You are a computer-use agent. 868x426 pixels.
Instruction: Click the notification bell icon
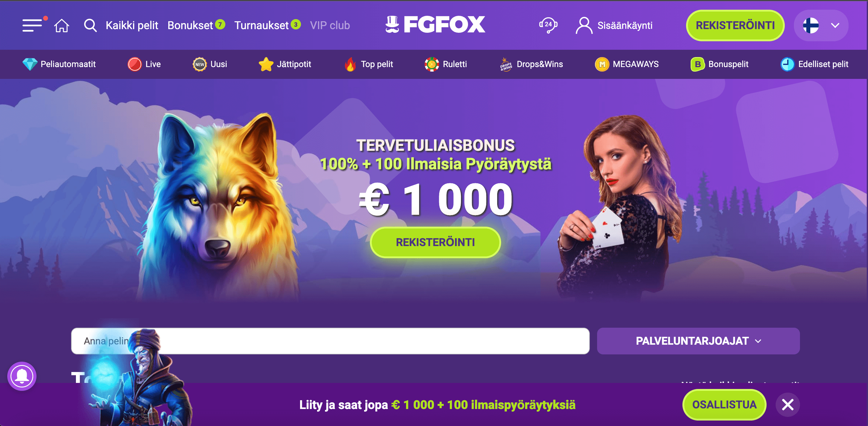[x=22, y=376]
